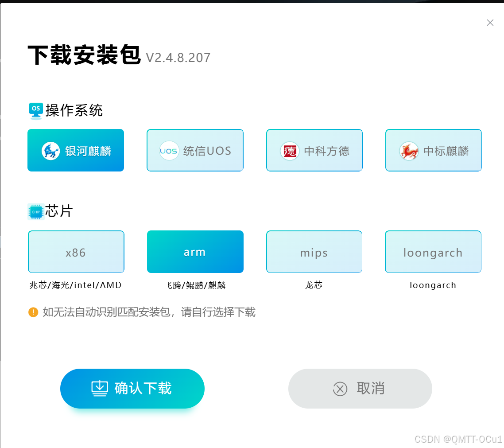The height and width of the screenshot is (448, 504).
Task: Pick the loongarch chip button
Action: point(433,252)
